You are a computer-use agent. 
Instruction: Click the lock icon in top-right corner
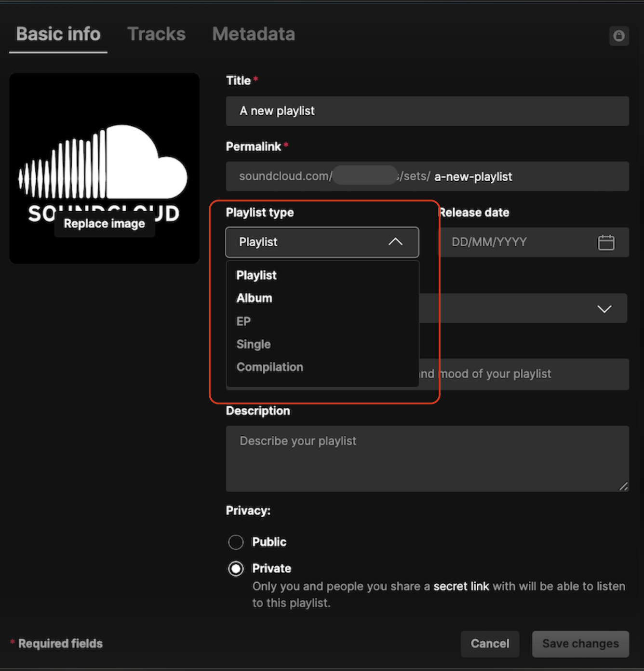(x=618, y=36)
